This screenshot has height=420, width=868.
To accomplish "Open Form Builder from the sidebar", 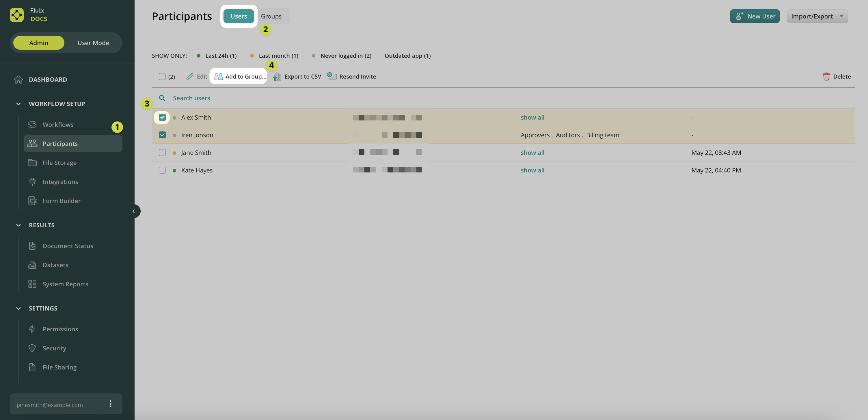I will tap(61, 201).
